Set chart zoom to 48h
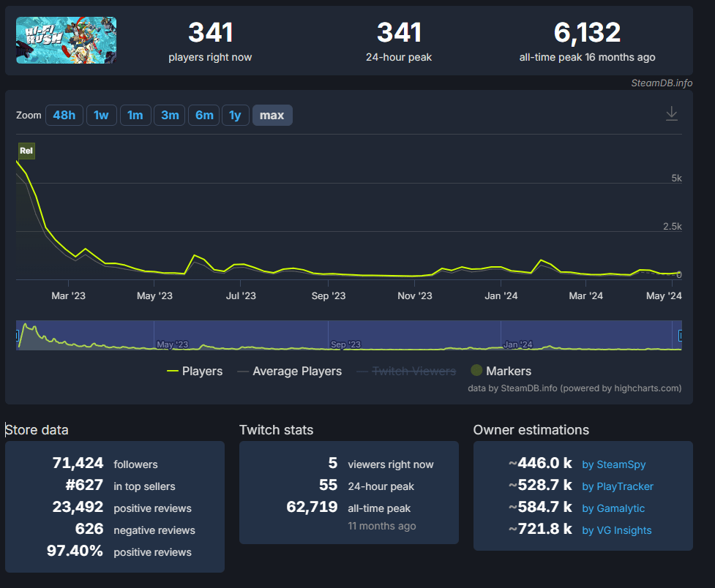Viewport: 715px width, 588px height. [64, 116]
